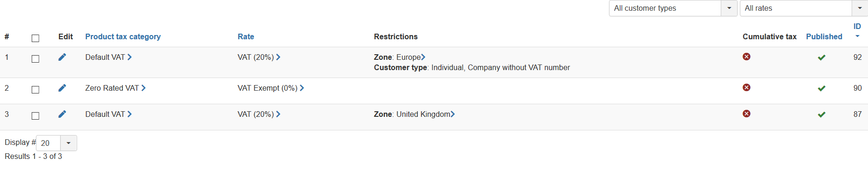Click the edit pencil for Zero Rated VAT
The height and width of the screenshot is (172, 868).
point(62,88)
